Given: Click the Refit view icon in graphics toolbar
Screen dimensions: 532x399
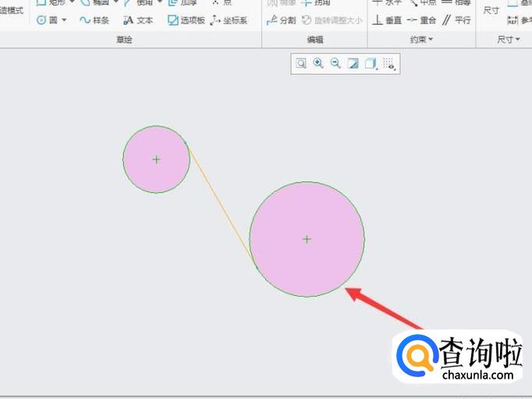Looking at the screenshot, I should click(301, 63).
